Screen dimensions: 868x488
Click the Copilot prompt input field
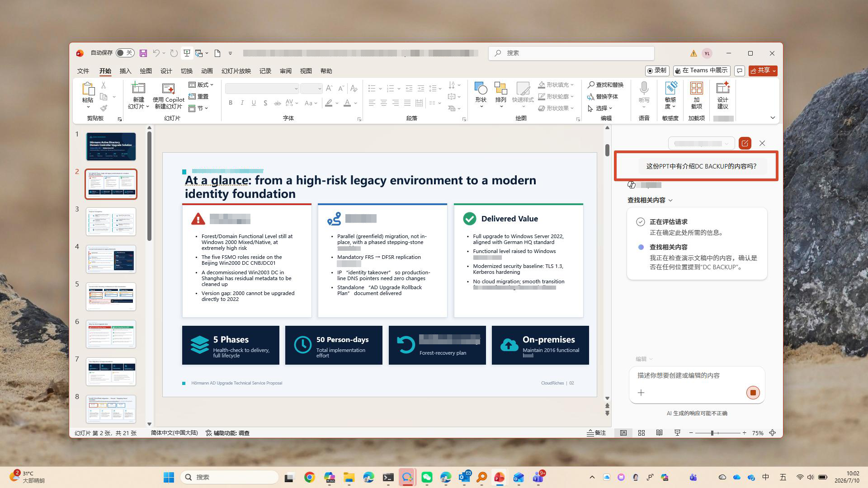coord(697,375)
